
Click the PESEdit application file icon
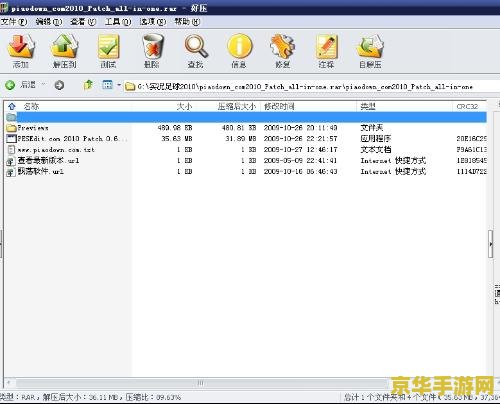tap(11, 139)
